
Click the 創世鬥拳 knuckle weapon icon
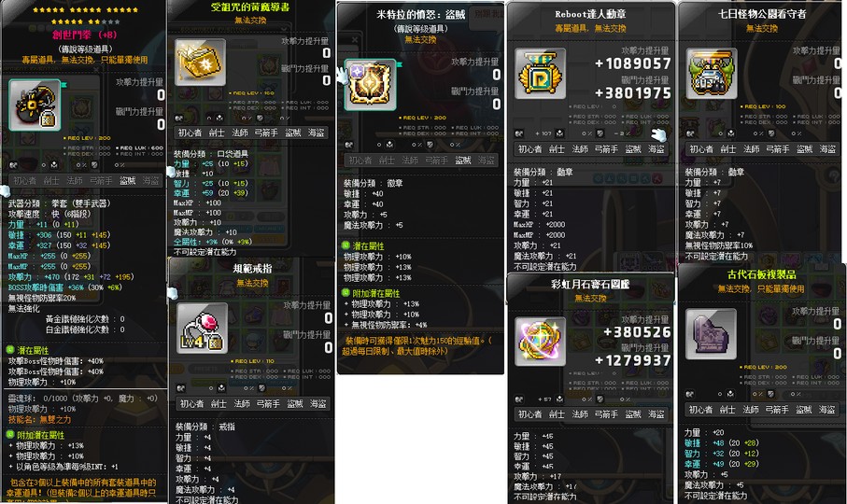tap(35, 105)
